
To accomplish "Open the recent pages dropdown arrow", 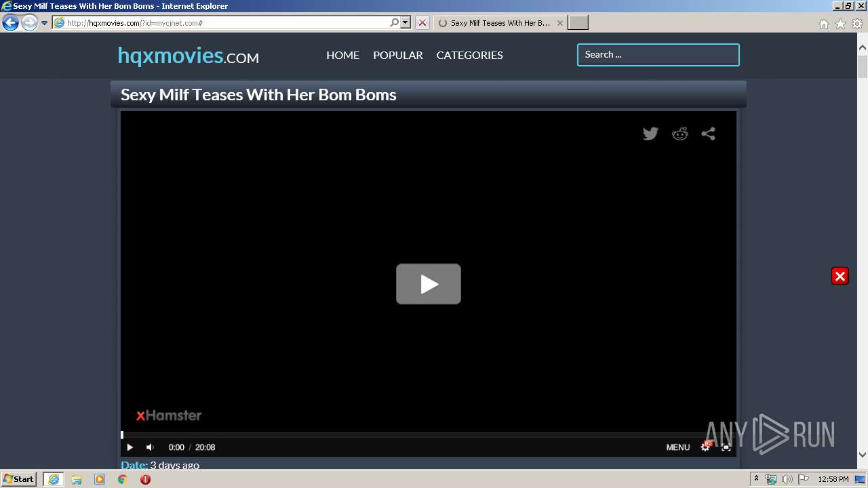I will click(45, 23).
